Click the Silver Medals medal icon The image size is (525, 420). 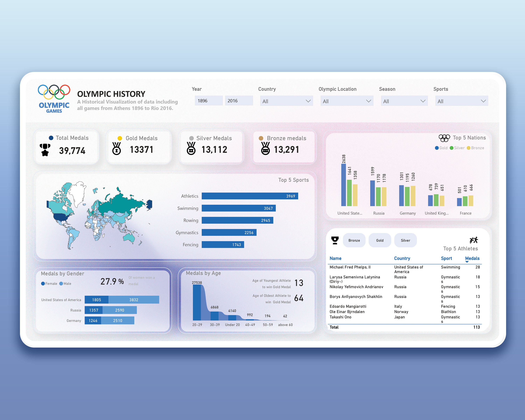click(x=191, y=148)
